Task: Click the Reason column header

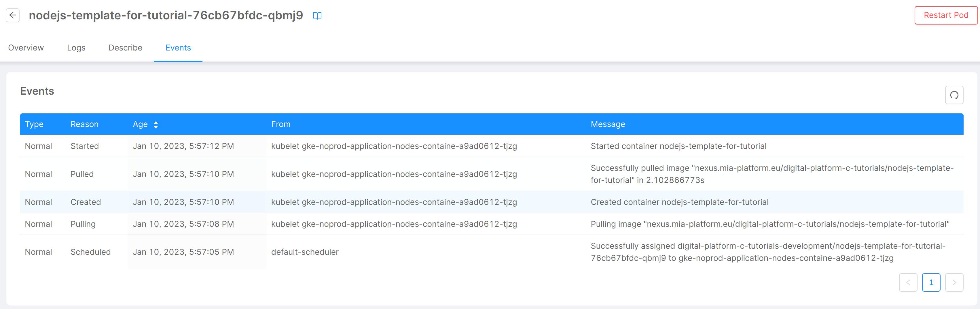Action: (x=84, y=124)
